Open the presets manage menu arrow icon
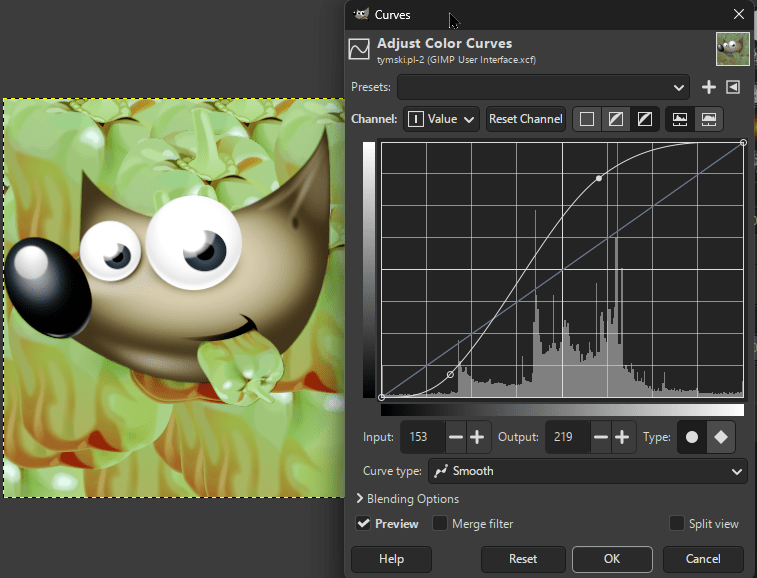This screenshot has height=578, width=757. click(733, 87)
